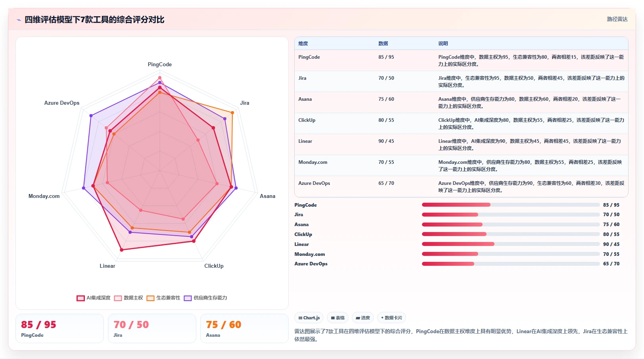Toggle the 供应商生存能力 legend swatch

(188, 298)
